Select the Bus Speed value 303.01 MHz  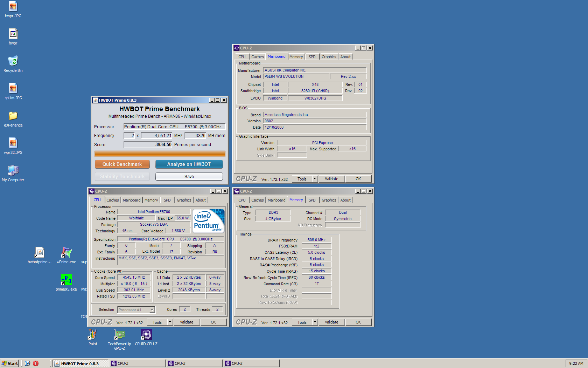(x=134, y=290)
